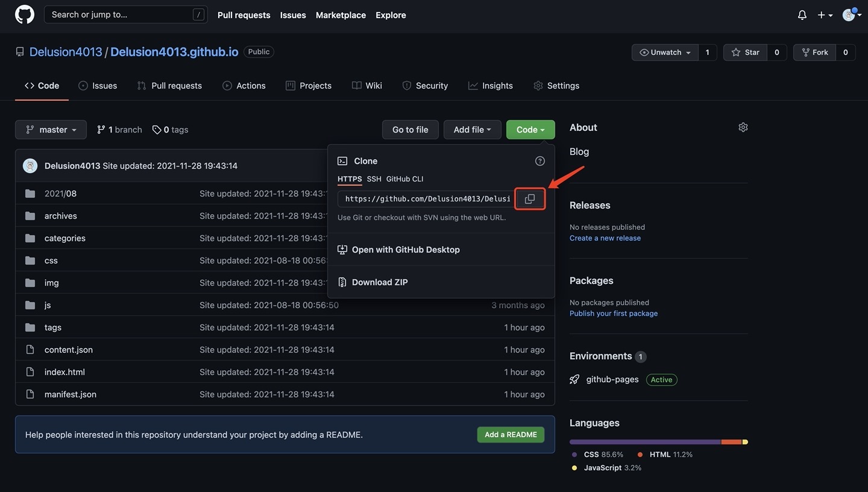Viewport: 868px width, 492px height.
Task: Click the css folder icon
Action: pos(30,260)
